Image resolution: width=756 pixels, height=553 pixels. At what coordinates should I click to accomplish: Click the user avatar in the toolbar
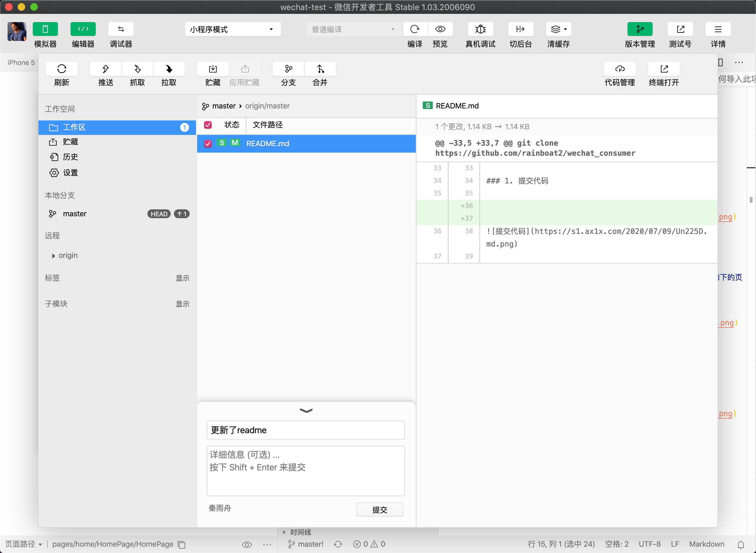(x=17, y=32)
